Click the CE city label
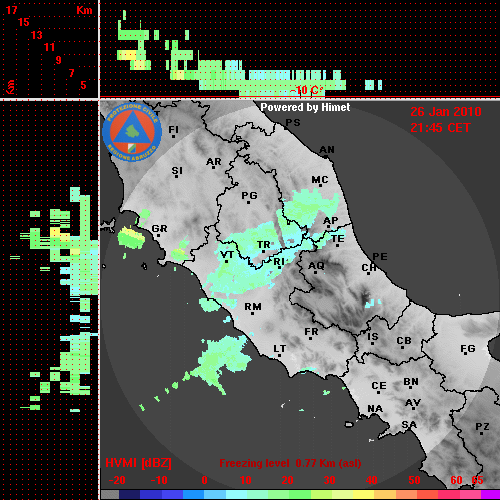 (379, 386)
